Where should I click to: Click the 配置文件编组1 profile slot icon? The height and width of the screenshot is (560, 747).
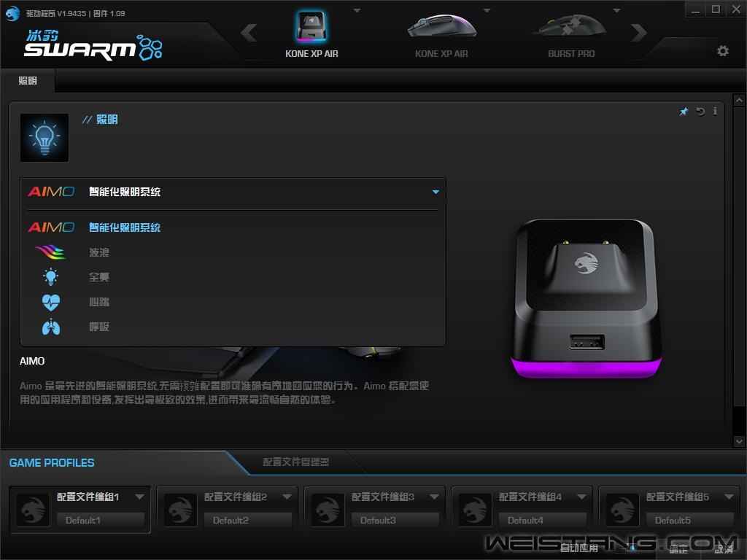click(x=33, y=510)
